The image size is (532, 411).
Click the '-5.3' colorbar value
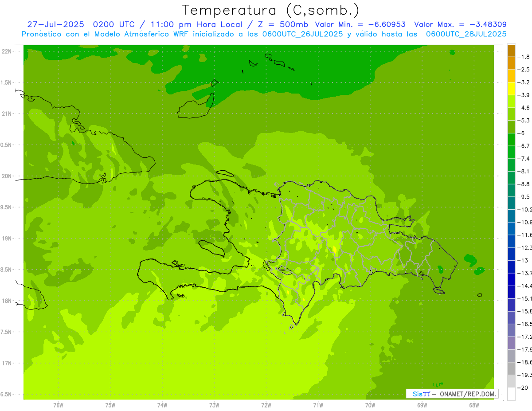pos(524,121)
